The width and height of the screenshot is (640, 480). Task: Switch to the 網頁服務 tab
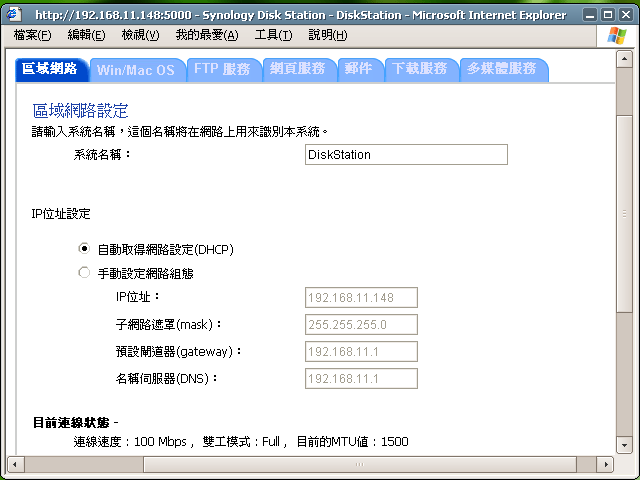[x=298, y=70]
